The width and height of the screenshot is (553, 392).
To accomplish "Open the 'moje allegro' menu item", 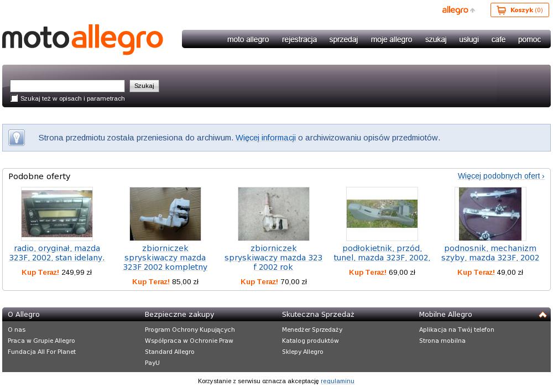I will (392, 39).
